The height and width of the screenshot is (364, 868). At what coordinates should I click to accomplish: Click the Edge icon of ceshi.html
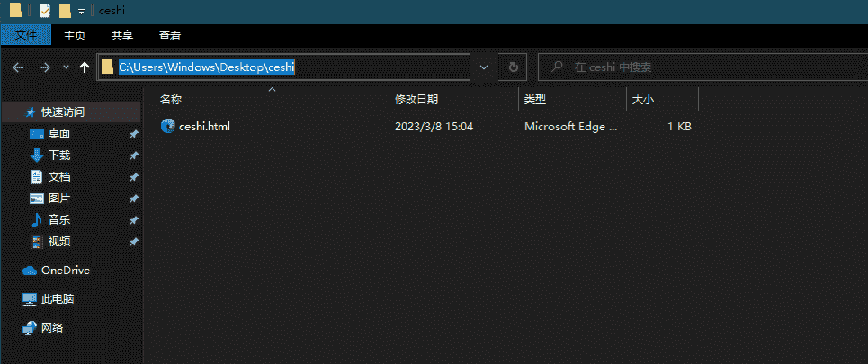pos(167,127)
